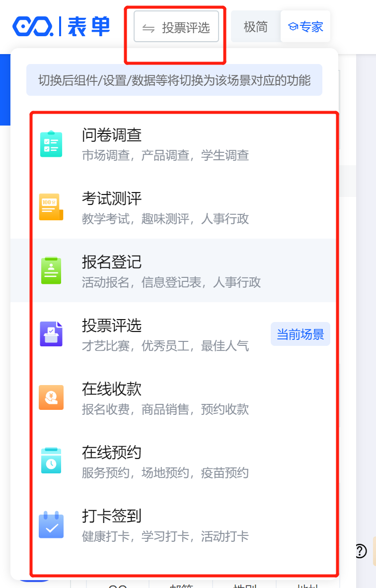Click the green registration form icon

click(51, 270)
